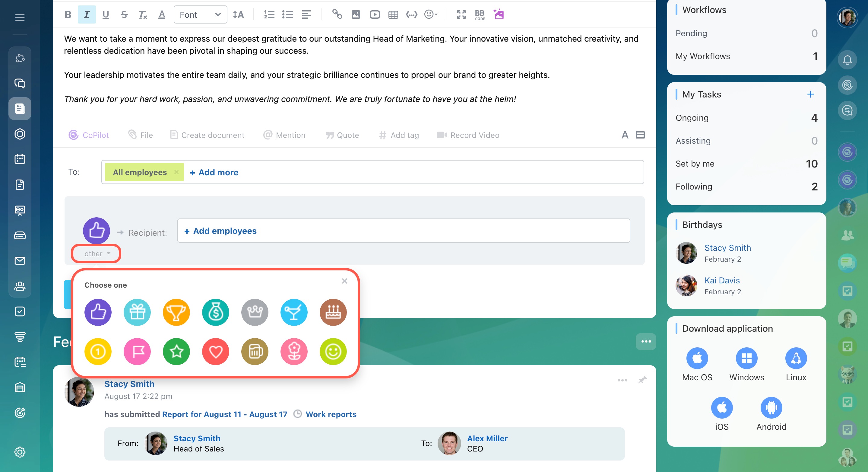
Task: Click the Mention option
Action: (284, 135)
